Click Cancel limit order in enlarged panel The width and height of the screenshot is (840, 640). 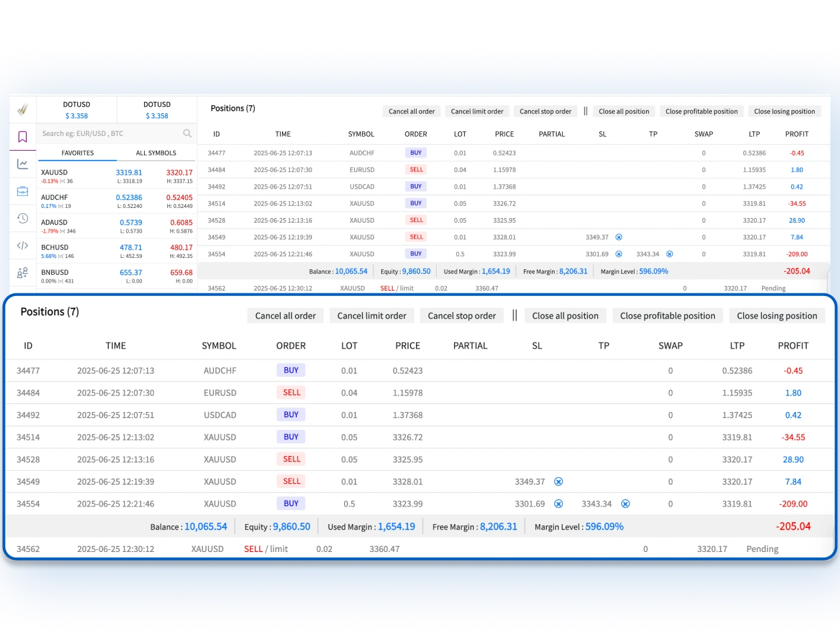[x=371, y=316]
